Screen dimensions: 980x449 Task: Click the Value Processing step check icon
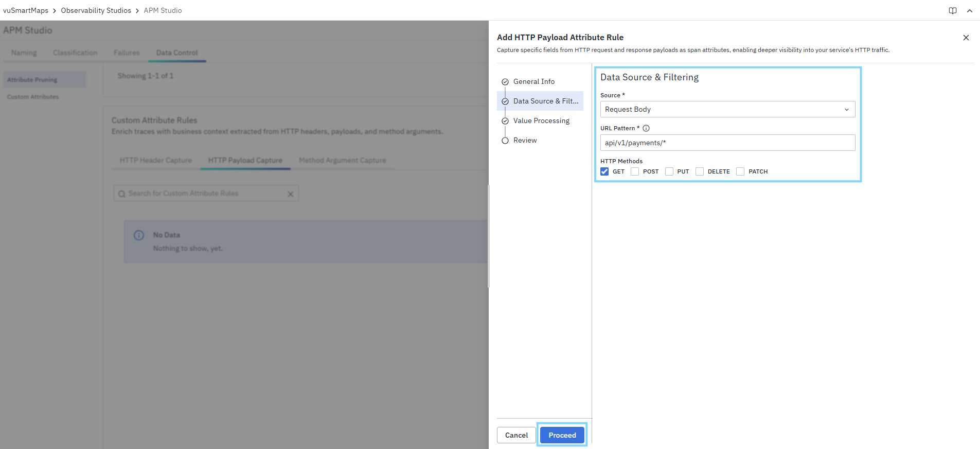pos(505,121)
